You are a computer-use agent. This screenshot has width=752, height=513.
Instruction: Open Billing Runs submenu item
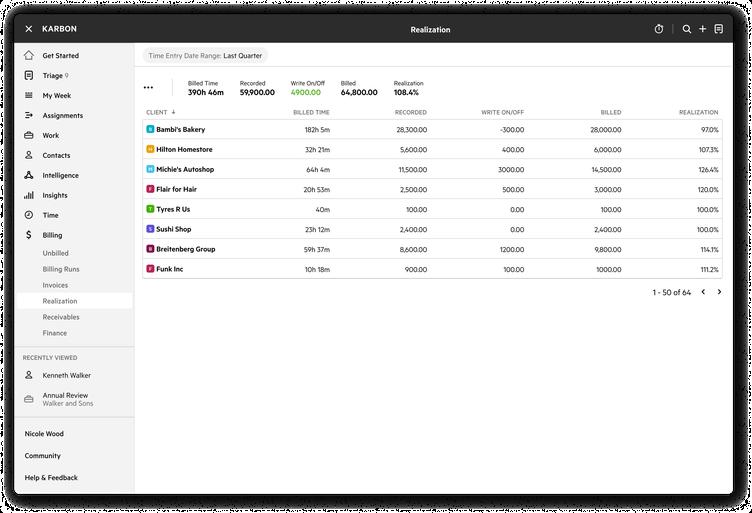click(x=61, y=269)
